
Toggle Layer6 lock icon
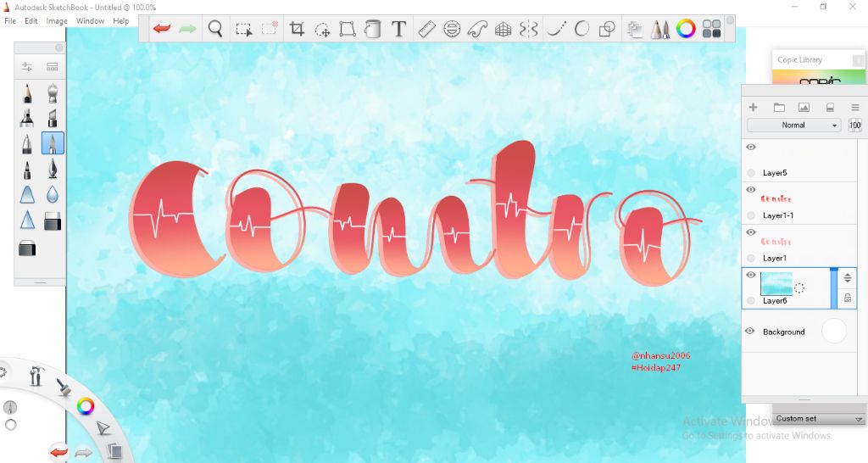(x=848, y=298)
